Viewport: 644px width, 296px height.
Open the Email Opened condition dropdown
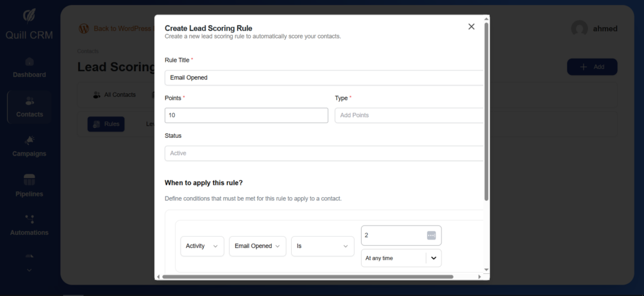pyautogui.click(x=257, y=246)
